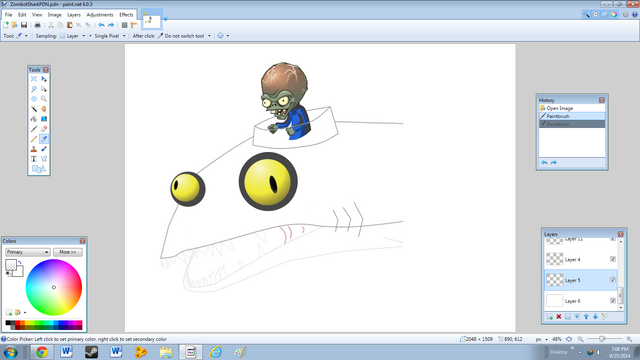Select the Text tool
640x360 pixels.
pyautogui.click(x=34, y=159)
